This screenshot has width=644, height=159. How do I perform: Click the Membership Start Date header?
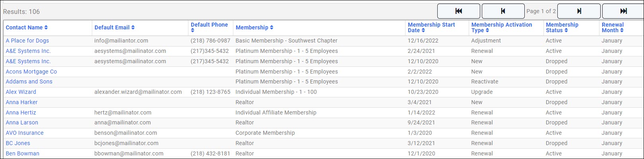pyautogui.click(x=431, y=25)
